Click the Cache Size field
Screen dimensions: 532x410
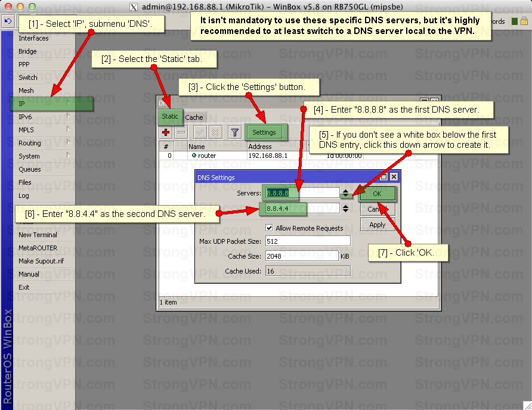(x=302, y=256)
